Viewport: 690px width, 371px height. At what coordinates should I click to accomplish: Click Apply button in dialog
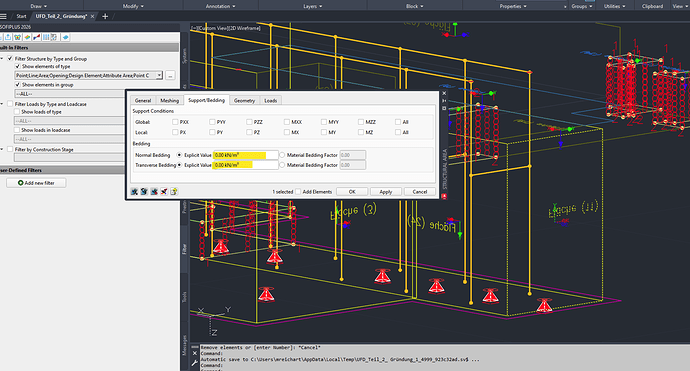tap(386, 191)
